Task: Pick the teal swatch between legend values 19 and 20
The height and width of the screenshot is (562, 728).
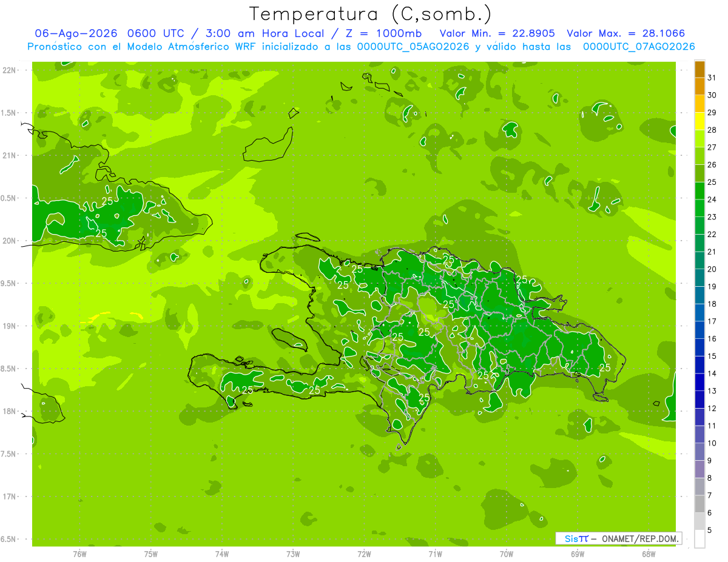Action: (699, 278)
